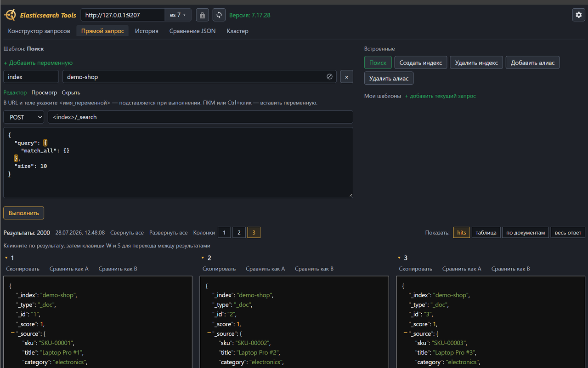Open the es 7 version dropdown
The image size is (588, 368).
[178, 15]
